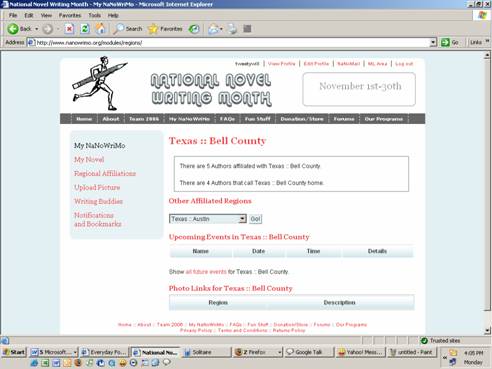This screenshot has height=369, width=492.
Task: Go to the browser Home page icon
Action: (x=100, y=29)
